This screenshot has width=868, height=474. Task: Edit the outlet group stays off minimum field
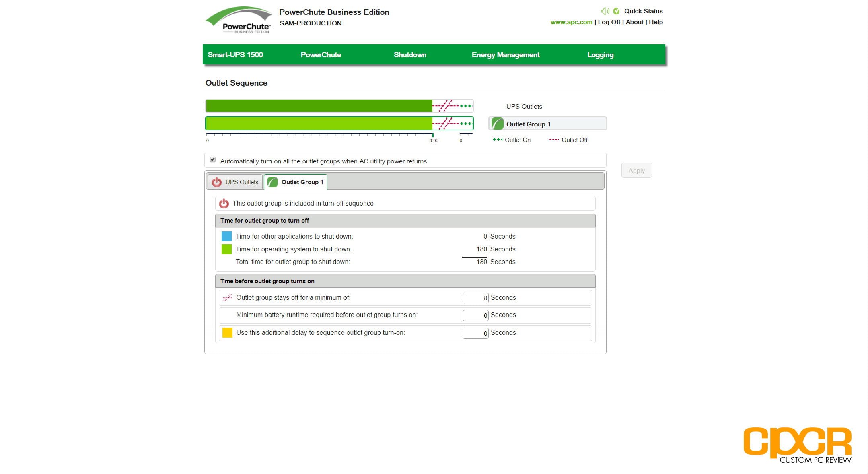(475, 298)
